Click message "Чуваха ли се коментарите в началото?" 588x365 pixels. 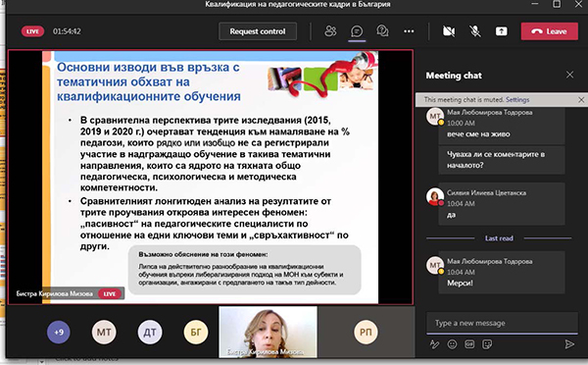point(496,160)
